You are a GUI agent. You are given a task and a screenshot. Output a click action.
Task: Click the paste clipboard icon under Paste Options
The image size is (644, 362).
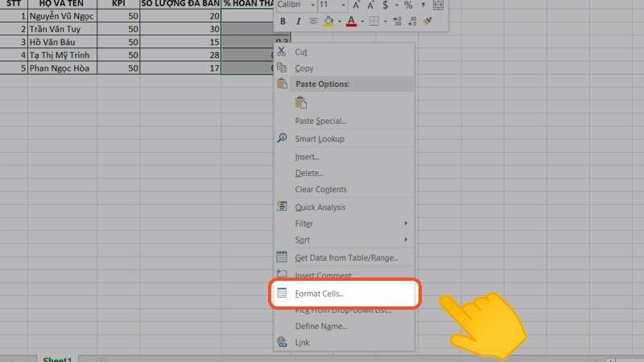tap(301, 102)
